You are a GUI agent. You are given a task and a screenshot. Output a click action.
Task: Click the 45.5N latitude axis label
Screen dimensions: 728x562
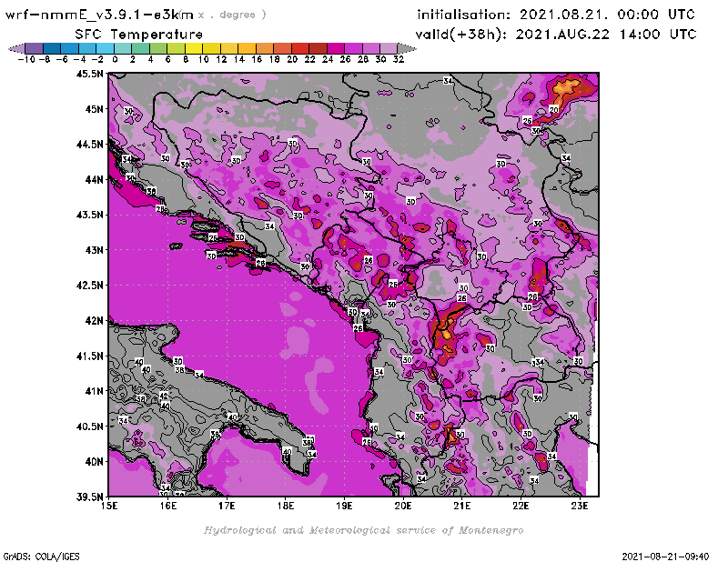(88, 74)
